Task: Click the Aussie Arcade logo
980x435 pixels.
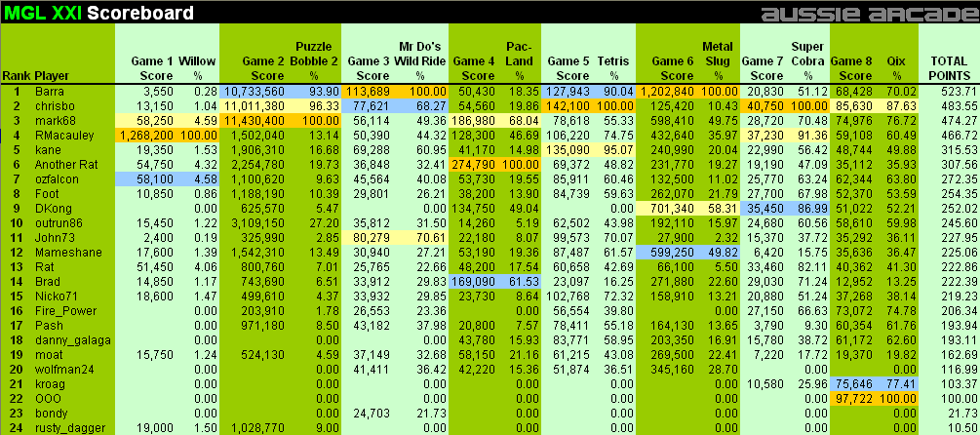Action: pos(867,13)
